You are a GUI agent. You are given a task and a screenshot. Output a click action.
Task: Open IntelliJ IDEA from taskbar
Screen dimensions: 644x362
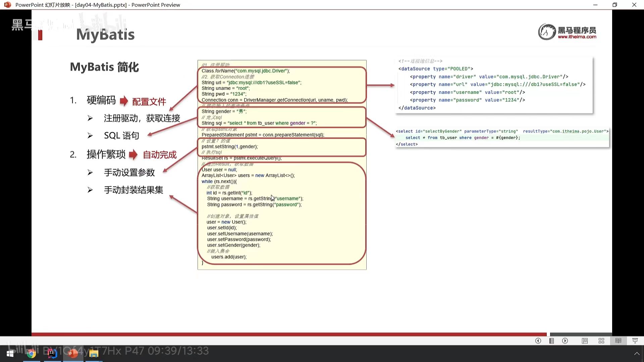(x=52, y=354)
